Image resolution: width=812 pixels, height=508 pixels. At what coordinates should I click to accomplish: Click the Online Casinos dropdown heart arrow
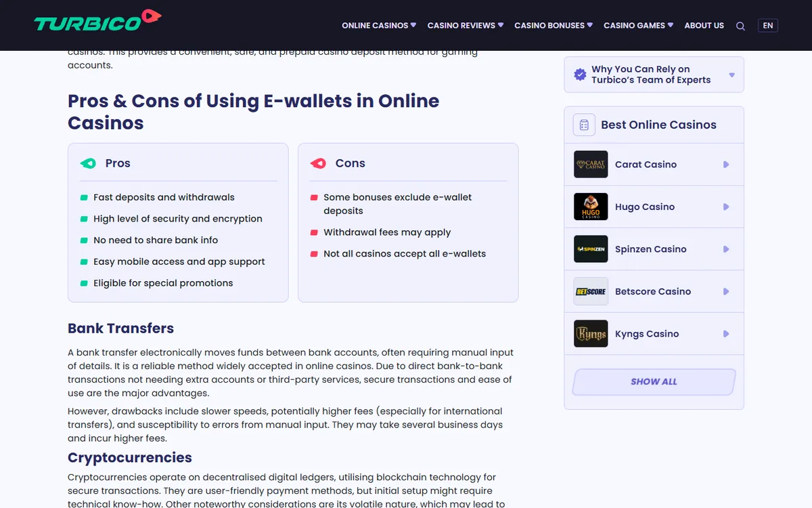point(413,24)
